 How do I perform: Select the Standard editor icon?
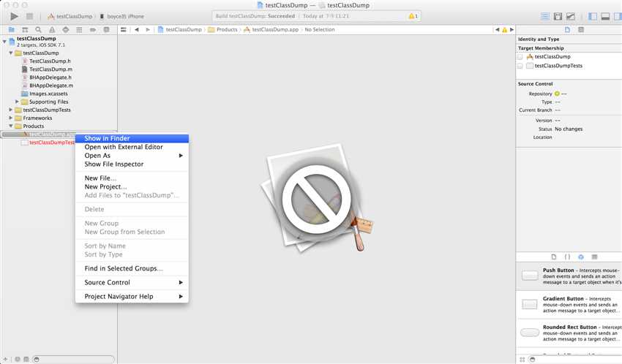(x=545, y=16)
